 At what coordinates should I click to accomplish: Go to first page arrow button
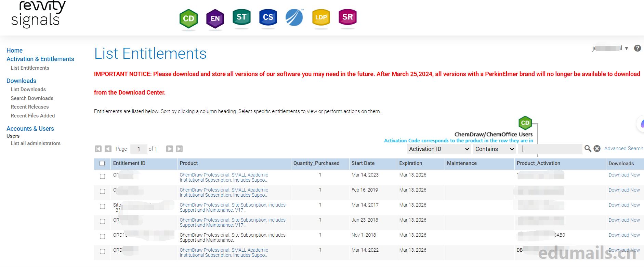click(98, 149)
